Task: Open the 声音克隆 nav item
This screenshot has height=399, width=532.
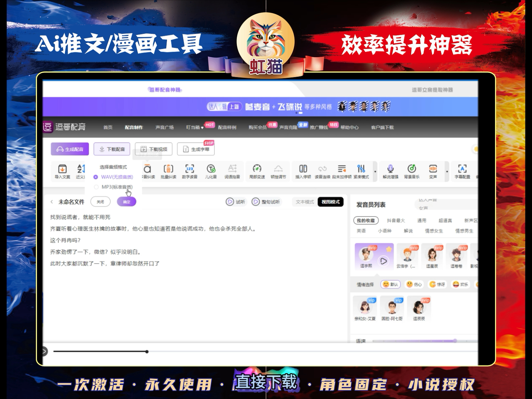Action: pyautogui.click(x=288, y=127)
